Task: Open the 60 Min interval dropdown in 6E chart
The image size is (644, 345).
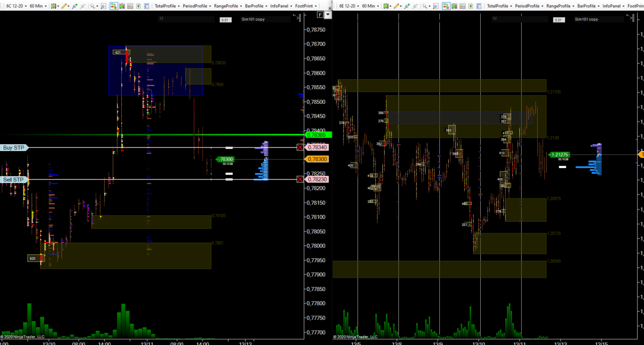Action: [x=370, y=6]
